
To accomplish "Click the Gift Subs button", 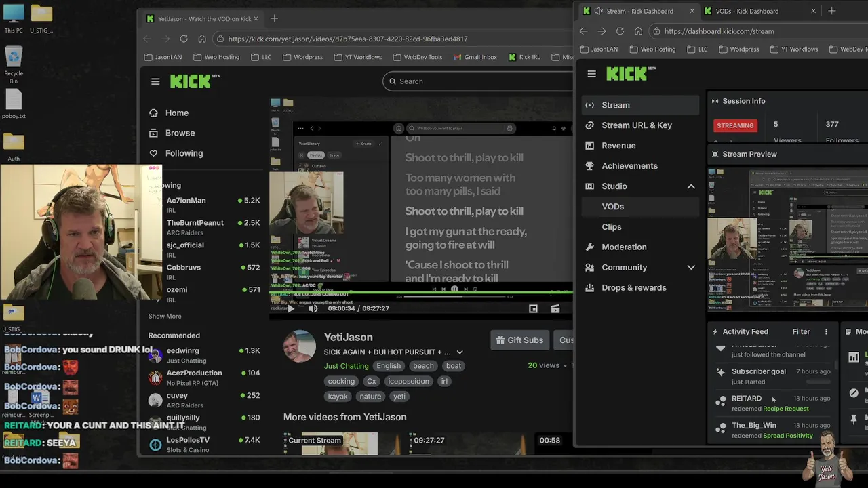I will coord(519,340).
